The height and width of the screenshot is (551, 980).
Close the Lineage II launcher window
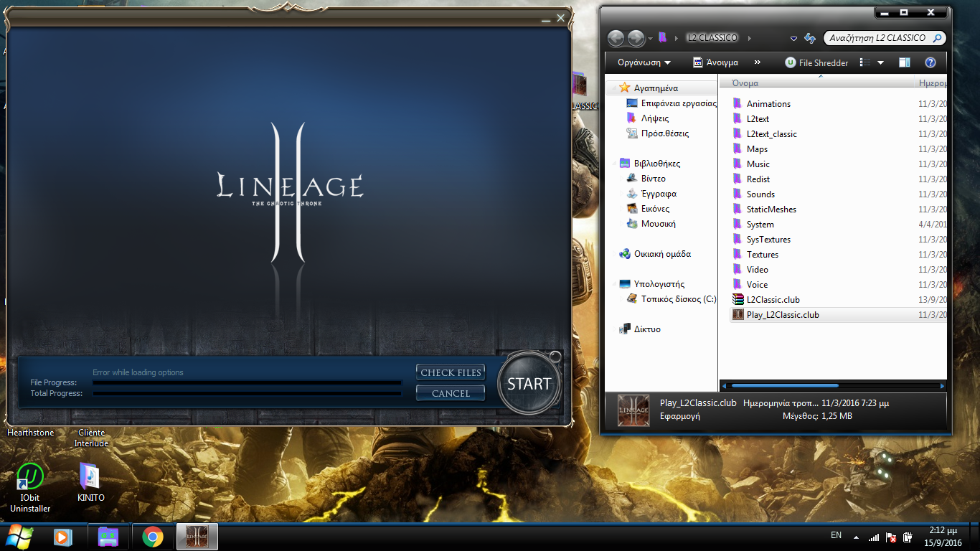[x=561, y=18]
